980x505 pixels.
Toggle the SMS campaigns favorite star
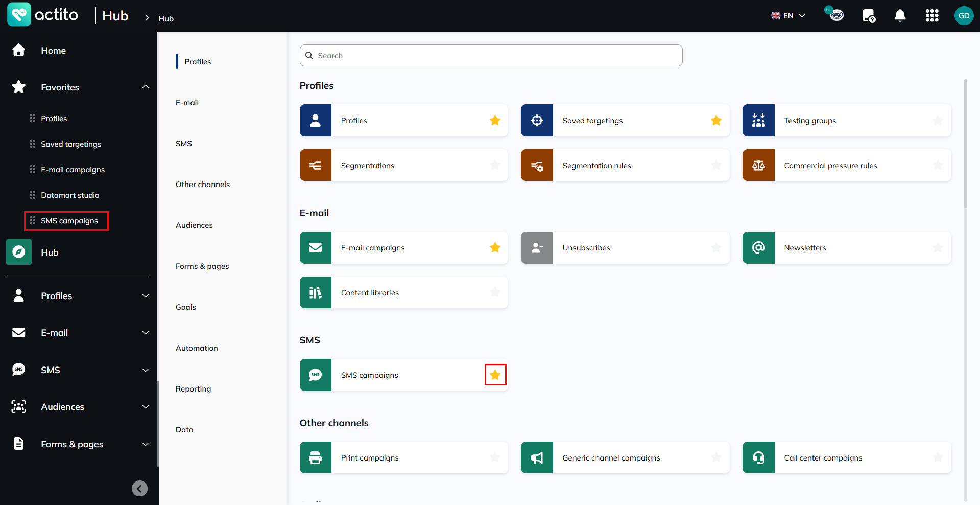tap(495, 375)
